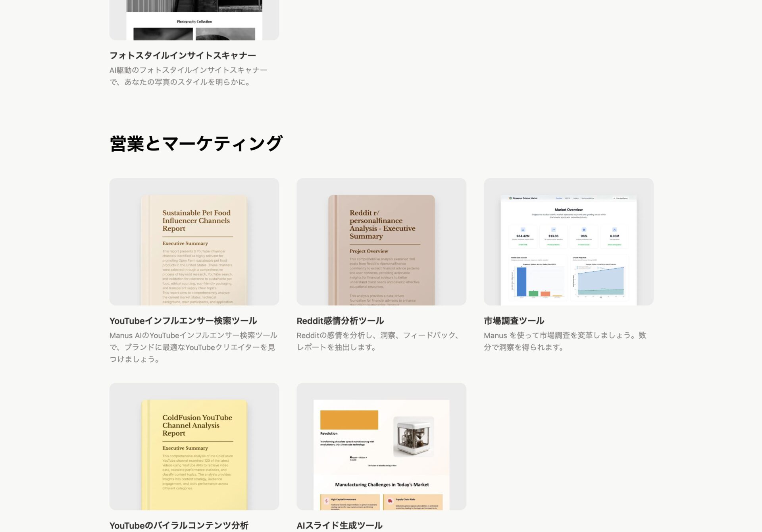
Task: Click the AIスライド生成ツール heading
Action: coord(339,525)
